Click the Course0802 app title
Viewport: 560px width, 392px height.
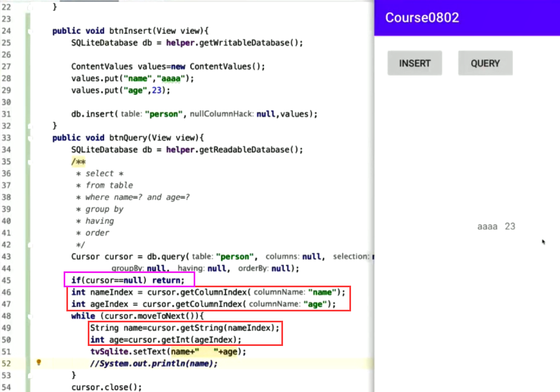coord(422,18)
